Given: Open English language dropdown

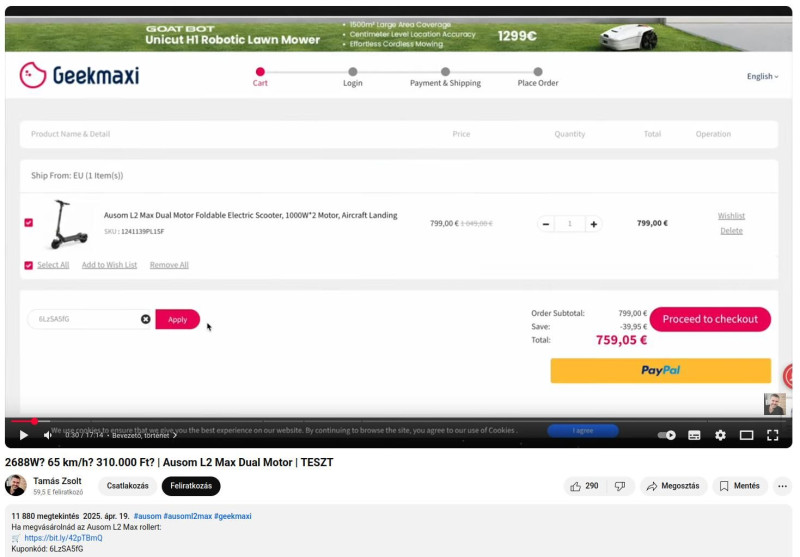Looking at the screenshot, I should tap(762, 77).
